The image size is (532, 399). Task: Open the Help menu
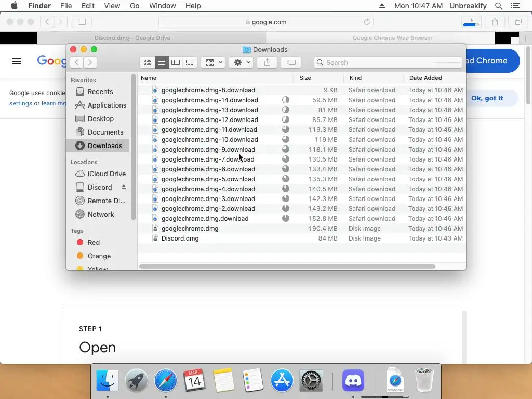click(x=193, y=6)
